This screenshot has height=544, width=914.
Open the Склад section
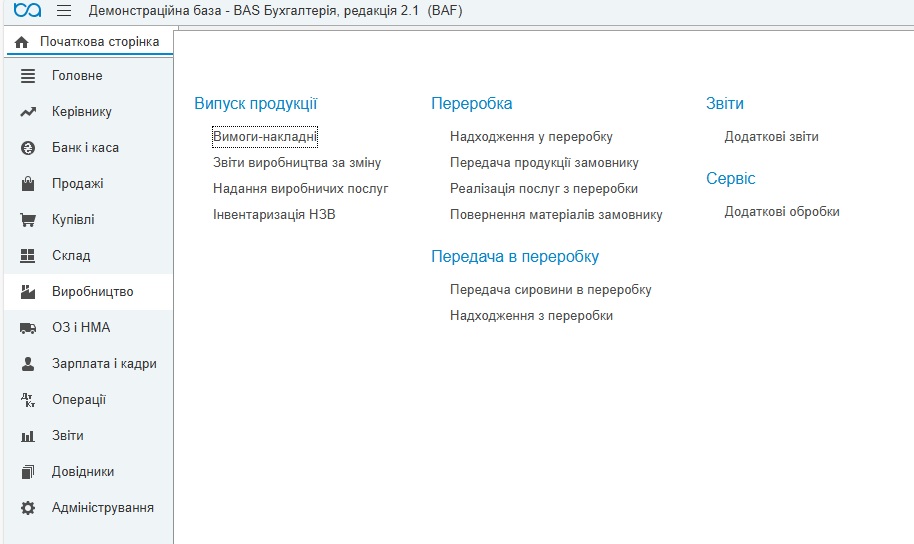pos(71,256)
